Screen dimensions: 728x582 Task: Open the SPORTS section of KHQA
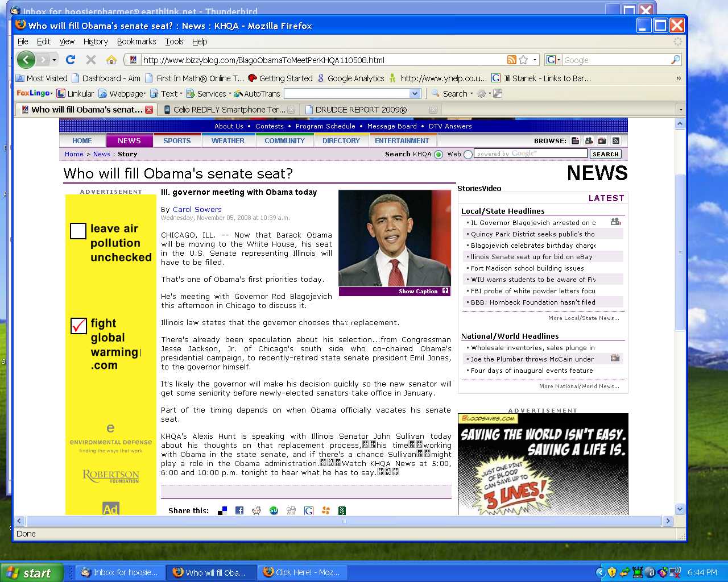click(177, 141)
